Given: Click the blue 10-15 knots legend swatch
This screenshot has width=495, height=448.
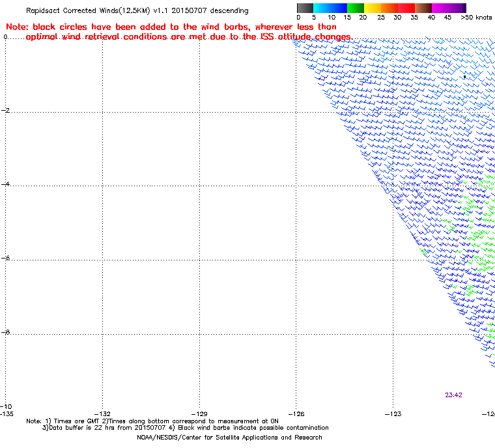Looking at the screenshot, I should point(339,8).
